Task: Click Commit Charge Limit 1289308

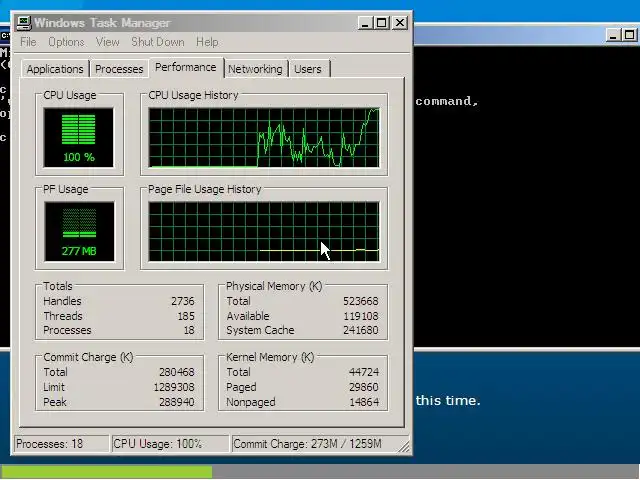Action: 174,387
